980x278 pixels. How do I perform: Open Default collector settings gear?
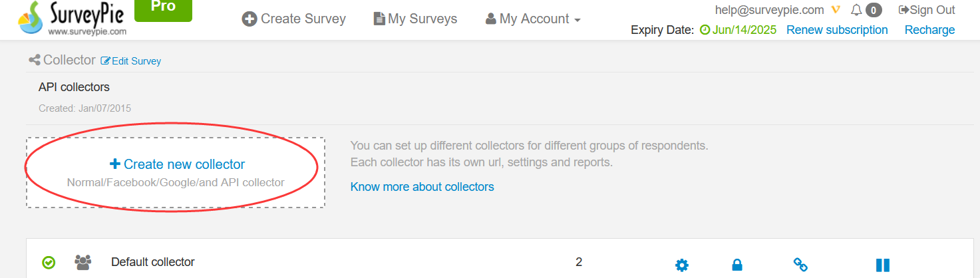pos(682,265)
